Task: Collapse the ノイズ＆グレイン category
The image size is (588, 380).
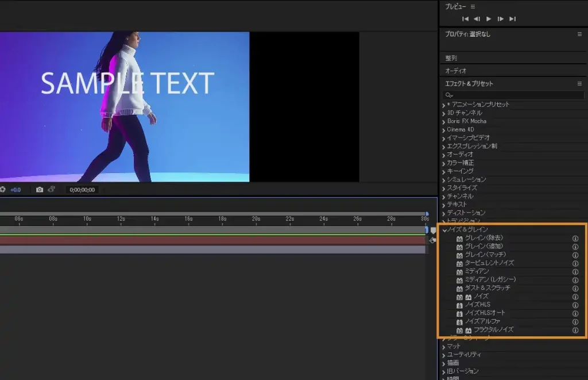Action: tap(444, 230)
